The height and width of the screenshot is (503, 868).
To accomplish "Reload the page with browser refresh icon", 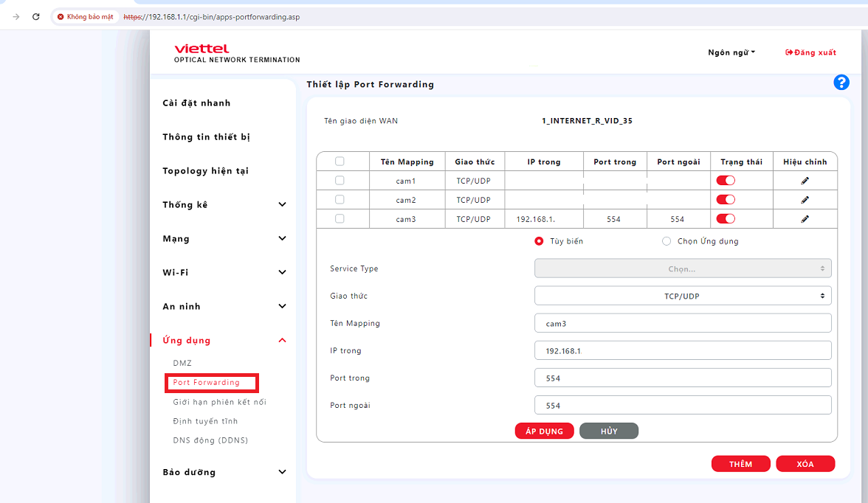I will click(x=35, y=16).
